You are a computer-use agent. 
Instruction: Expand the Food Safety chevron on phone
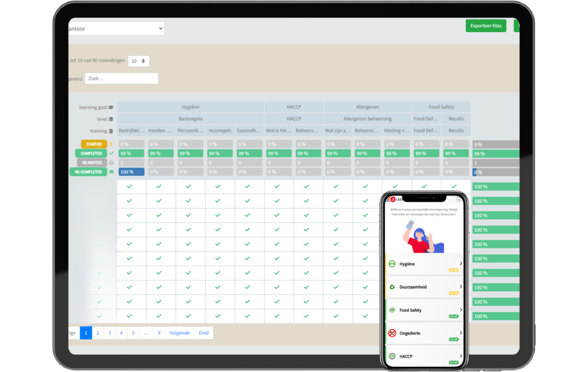(461, 310)
